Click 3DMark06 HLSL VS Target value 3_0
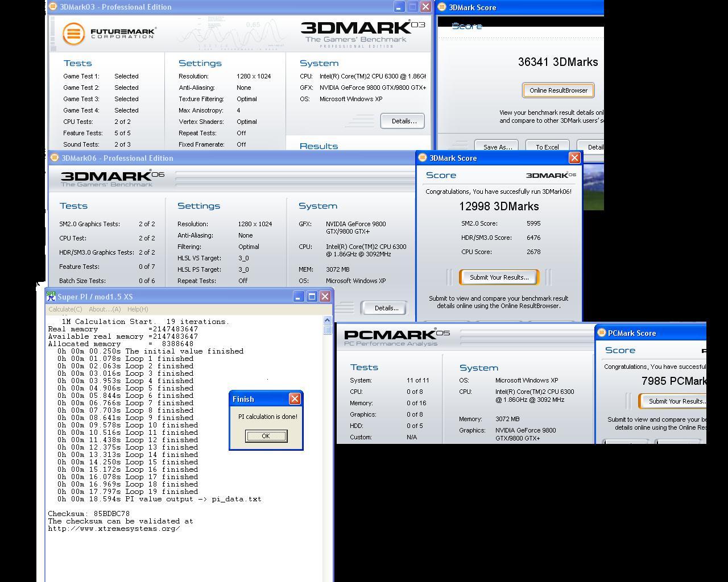 coord(243,258)
